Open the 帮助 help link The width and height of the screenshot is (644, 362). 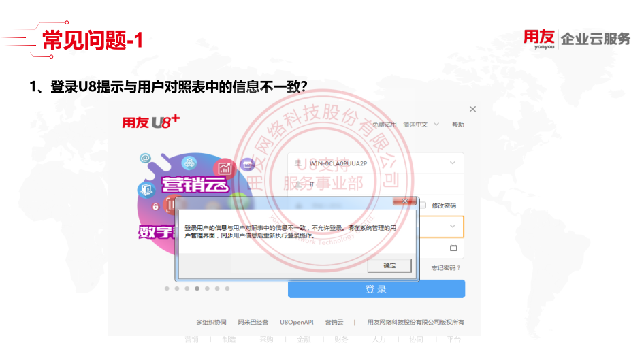tap(458, 125)
